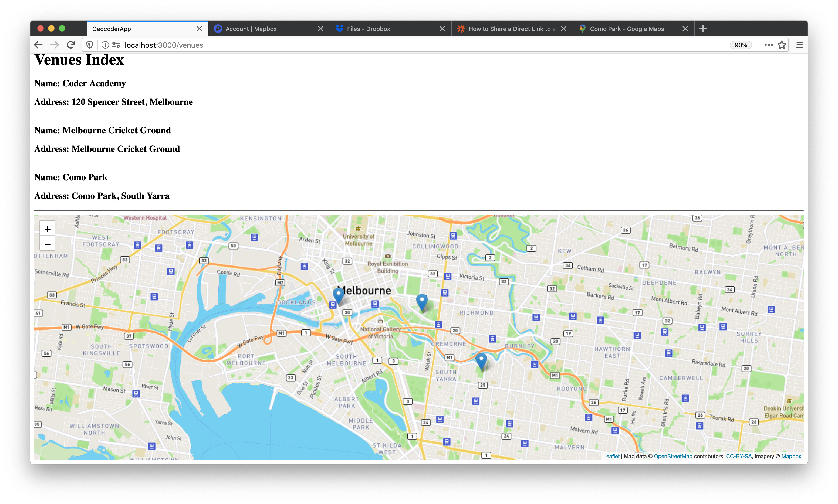
Task: Reset the 90% zoom level indicator
Action: (x=741, y=45)
